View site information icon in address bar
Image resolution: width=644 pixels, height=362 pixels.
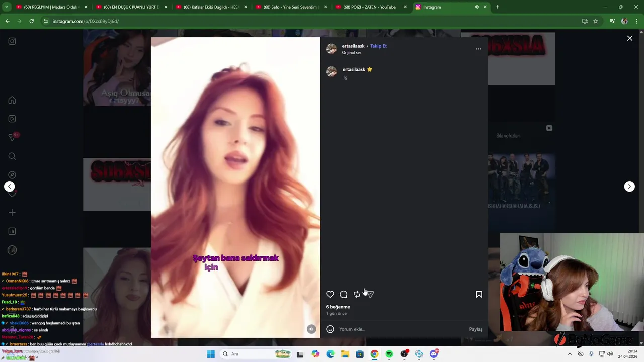pos(46,21)
